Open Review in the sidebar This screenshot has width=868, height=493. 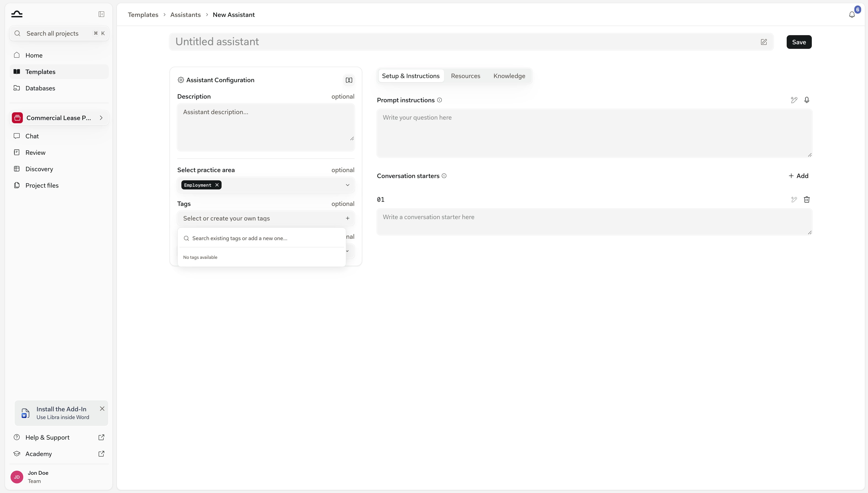pyautogui.click(x=59, y=152)
